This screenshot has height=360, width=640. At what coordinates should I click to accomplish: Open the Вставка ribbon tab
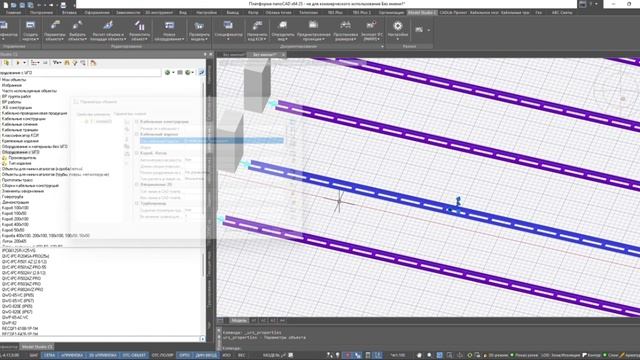tap(69, 13)
